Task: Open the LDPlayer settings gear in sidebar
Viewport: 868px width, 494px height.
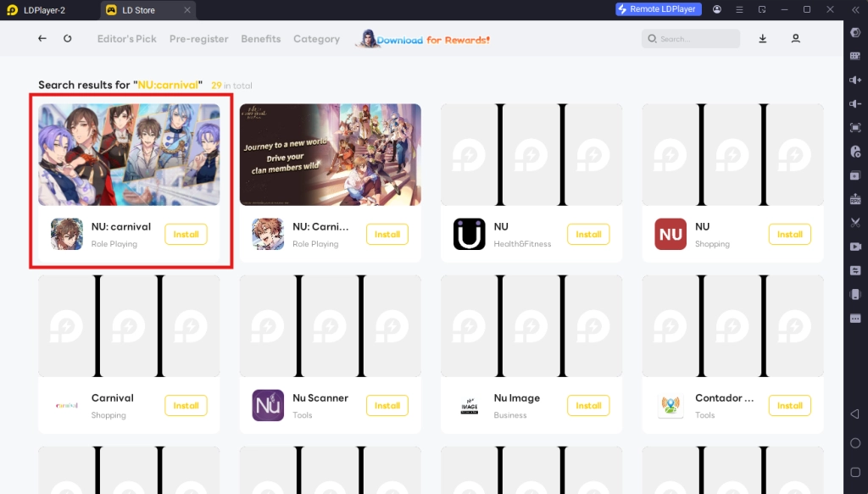Action: [855, 32]
